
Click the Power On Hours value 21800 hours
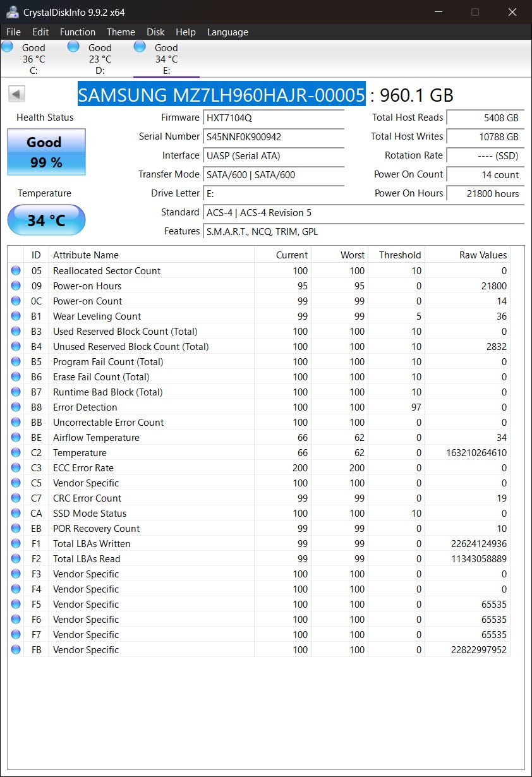click(485, 194)
